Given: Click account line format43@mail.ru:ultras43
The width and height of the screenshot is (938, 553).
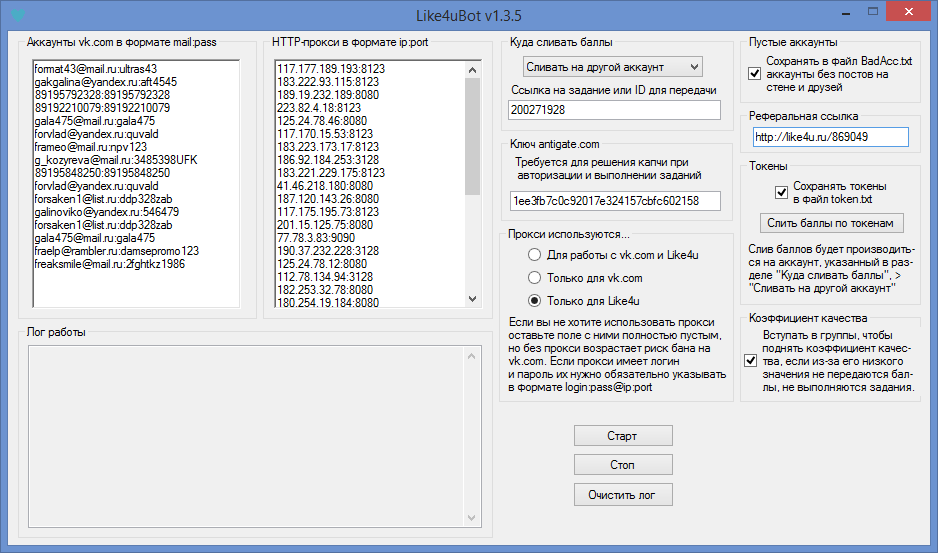Looking at the screenshot, I should pyautogui.click(x=96, y=69).
